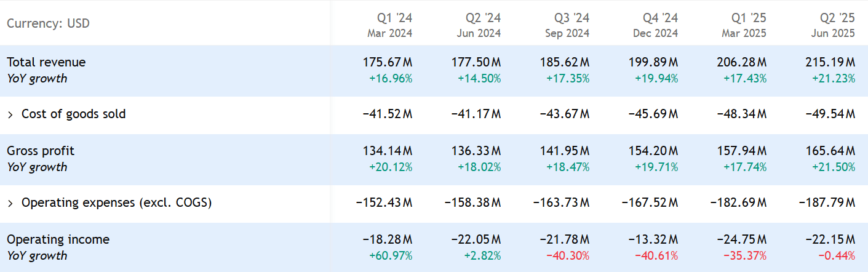Select the Q1 '24 column header
The width and height of the screenshot is (868, 272).
[389, 24]
